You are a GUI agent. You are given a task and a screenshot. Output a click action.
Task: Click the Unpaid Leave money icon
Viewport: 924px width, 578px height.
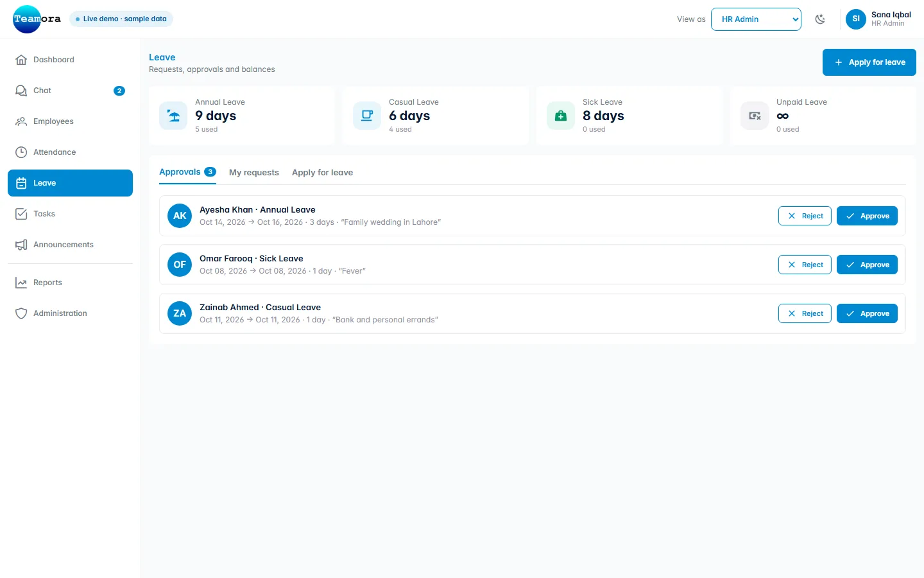755,116
